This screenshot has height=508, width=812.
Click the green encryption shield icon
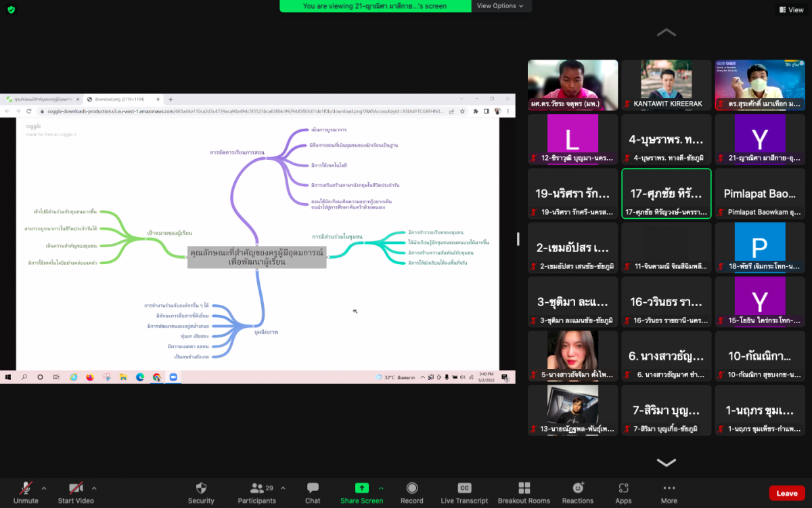coord(11,9)
